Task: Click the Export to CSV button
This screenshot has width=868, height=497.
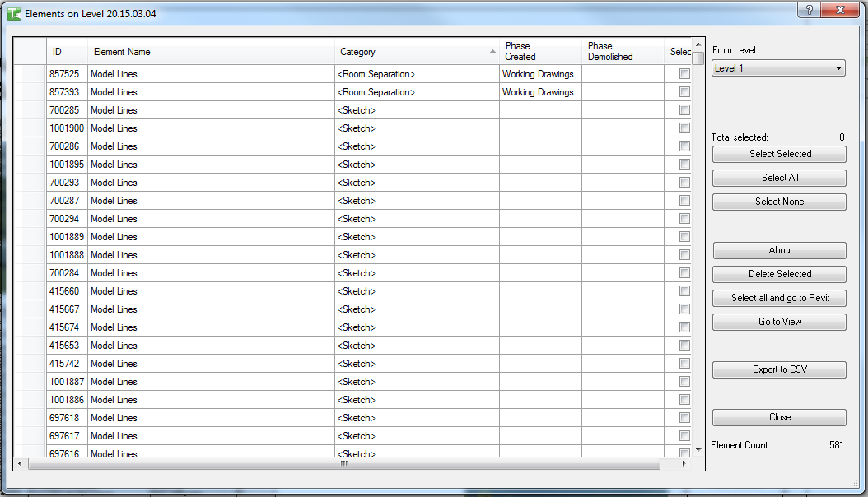Action: pyautogui.click(x=779, y=370)
